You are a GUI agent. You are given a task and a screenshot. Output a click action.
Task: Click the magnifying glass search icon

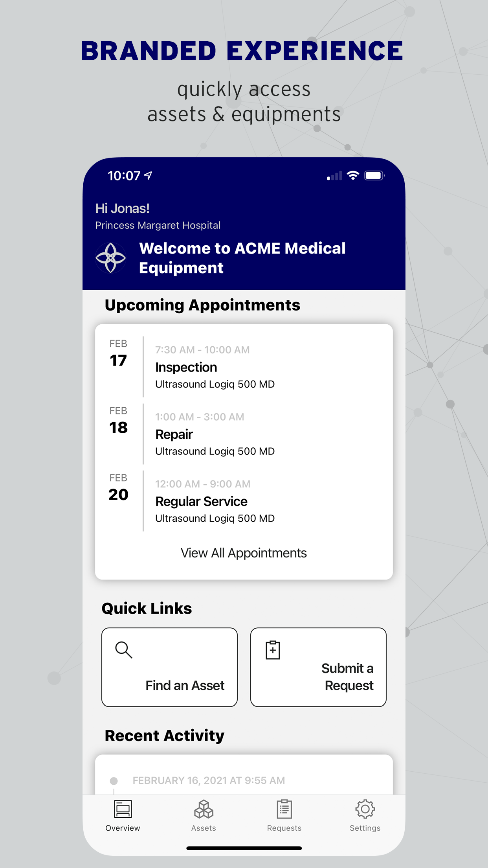point(123,650)
